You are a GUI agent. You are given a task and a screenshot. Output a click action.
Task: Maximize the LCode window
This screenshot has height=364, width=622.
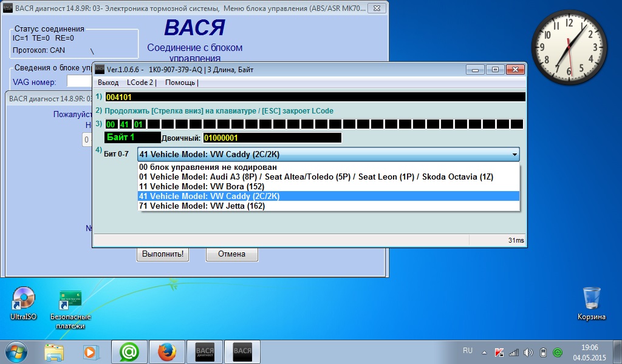pyautogui.click(x=495, y=70)
